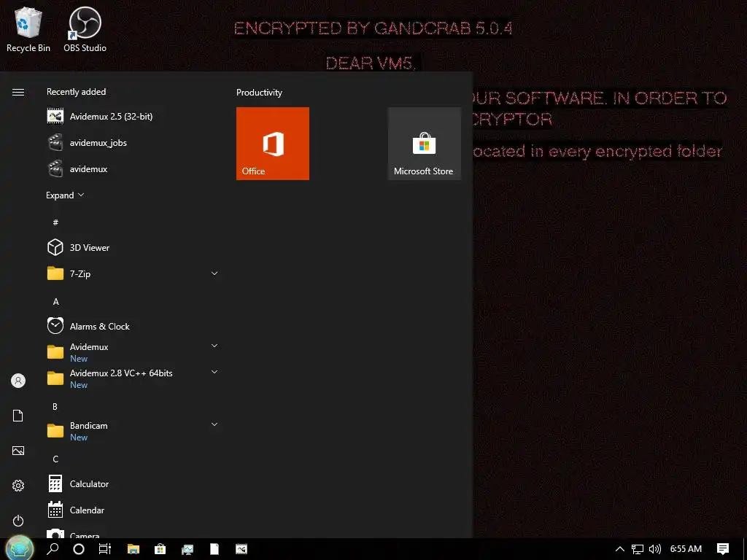Open volume speaker tray icon
747x560 pixels.
pyautogui.click(x=655, y=549)
